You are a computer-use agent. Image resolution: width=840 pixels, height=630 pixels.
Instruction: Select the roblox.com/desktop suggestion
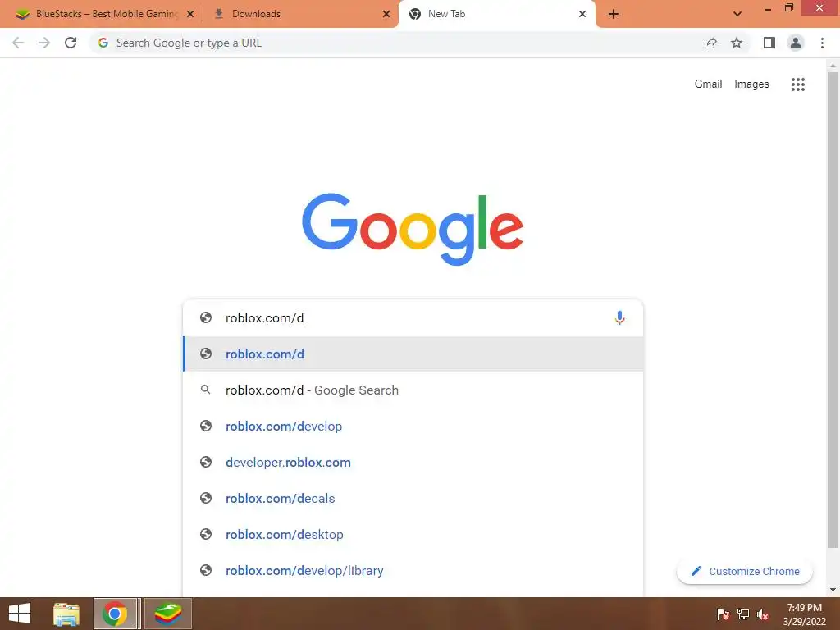coord(413,534)
